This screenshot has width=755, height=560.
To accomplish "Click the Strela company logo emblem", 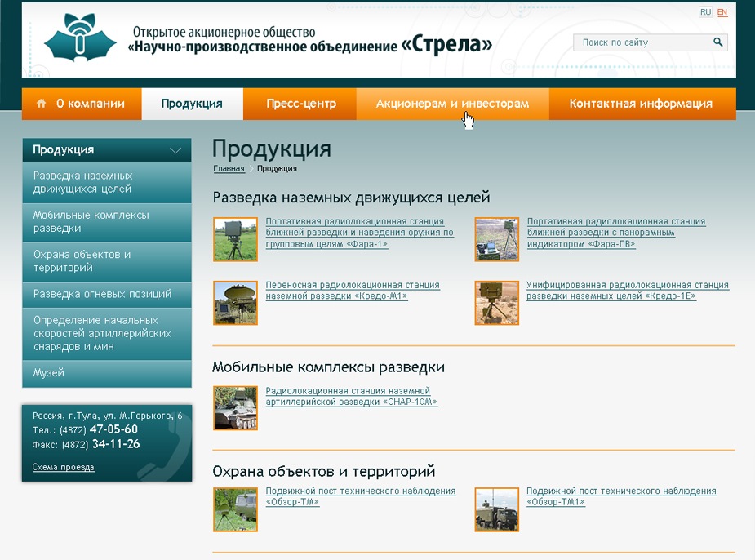I will [x=80, y=38].
